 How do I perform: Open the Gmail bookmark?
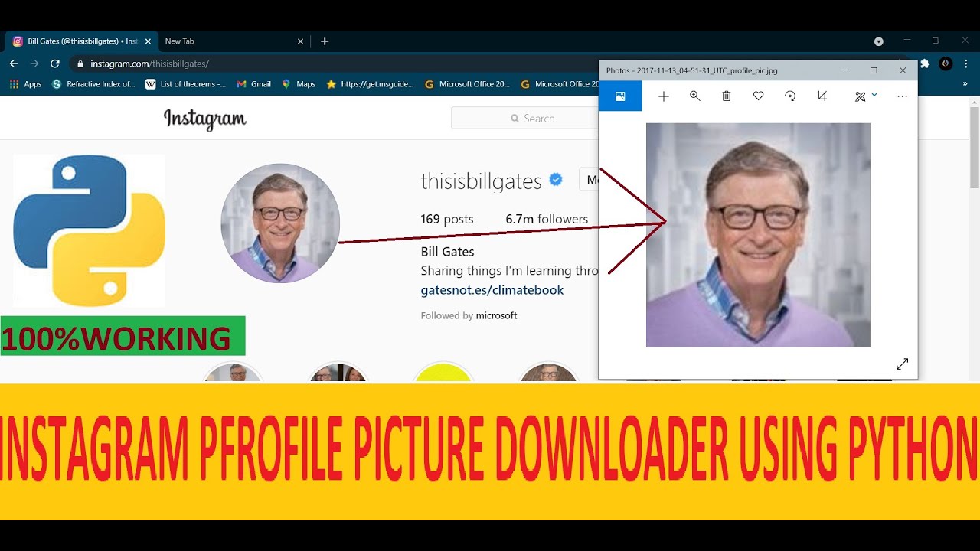254,84
